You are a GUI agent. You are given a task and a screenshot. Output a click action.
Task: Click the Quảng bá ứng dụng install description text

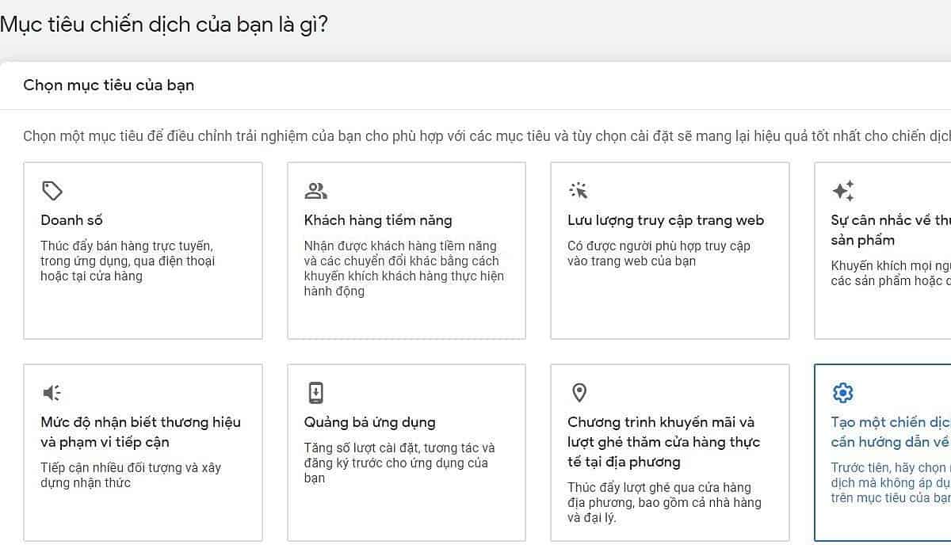(399, 463)
